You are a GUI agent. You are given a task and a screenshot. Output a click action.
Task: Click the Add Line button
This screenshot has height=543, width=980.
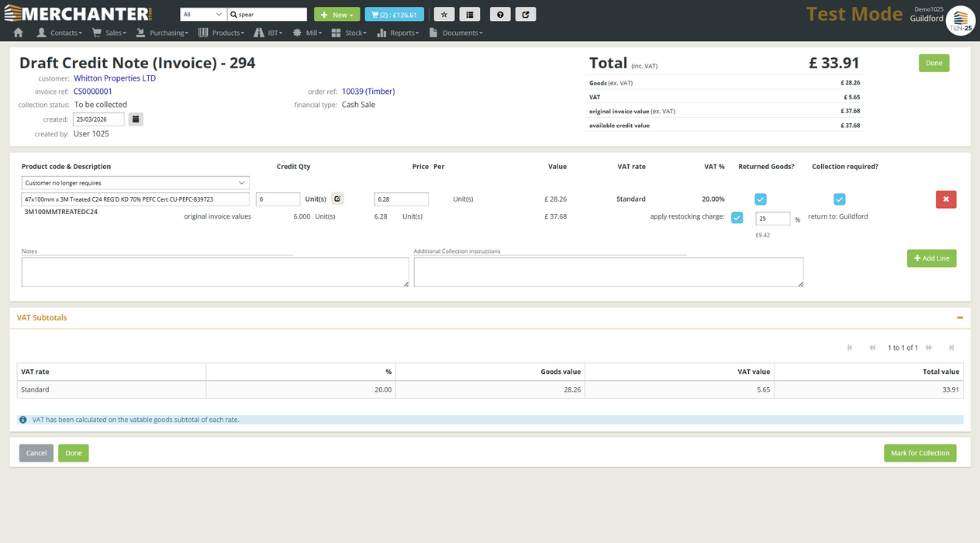coord(931,258)
